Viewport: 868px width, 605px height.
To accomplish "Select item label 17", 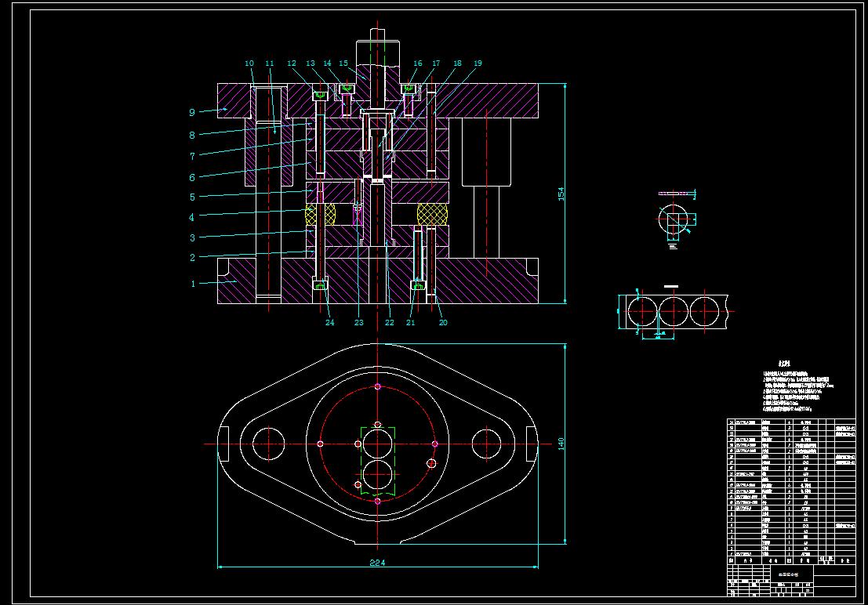I will pos(436,63).
